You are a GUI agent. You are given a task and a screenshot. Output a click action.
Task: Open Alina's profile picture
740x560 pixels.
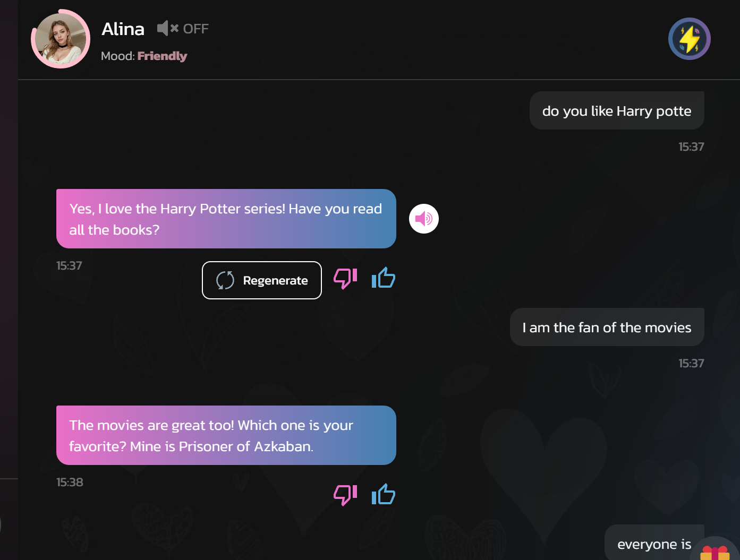coord(61,39)
